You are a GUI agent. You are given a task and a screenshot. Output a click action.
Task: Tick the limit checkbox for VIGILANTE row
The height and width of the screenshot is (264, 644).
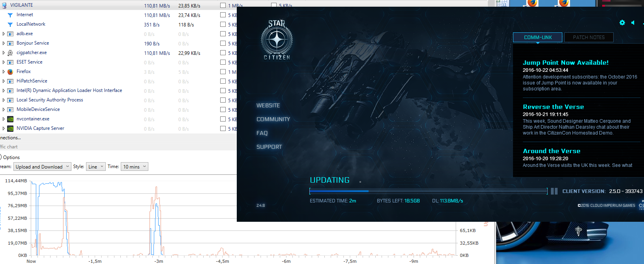point(223,6)
